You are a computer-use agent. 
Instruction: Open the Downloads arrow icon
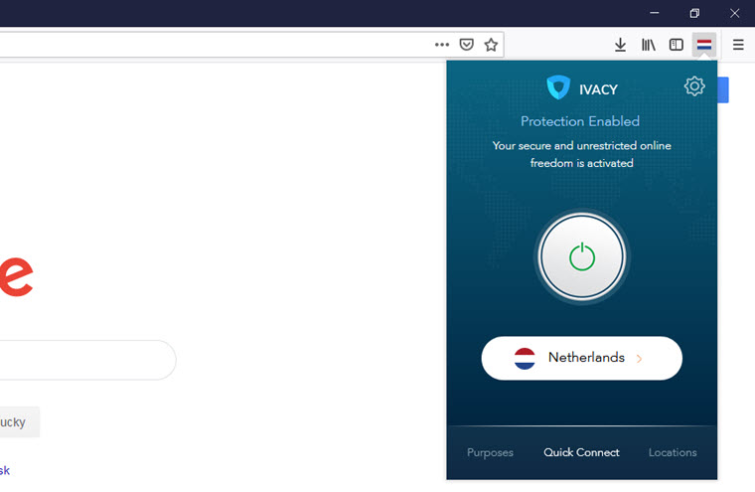pyautogui.click(x=620, y=45)
